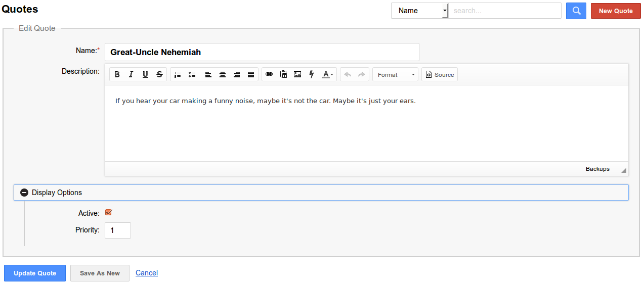644x284 pixels.
Task: Open the insert image dialog
Action: (x=297, y=74)
